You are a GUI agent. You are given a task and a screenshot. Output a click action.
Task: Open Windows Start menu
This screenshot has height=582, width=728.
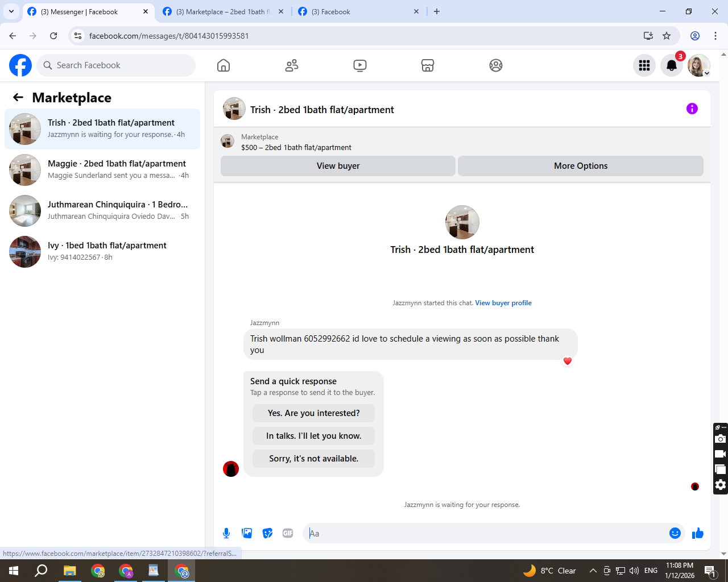click(14, 571)
